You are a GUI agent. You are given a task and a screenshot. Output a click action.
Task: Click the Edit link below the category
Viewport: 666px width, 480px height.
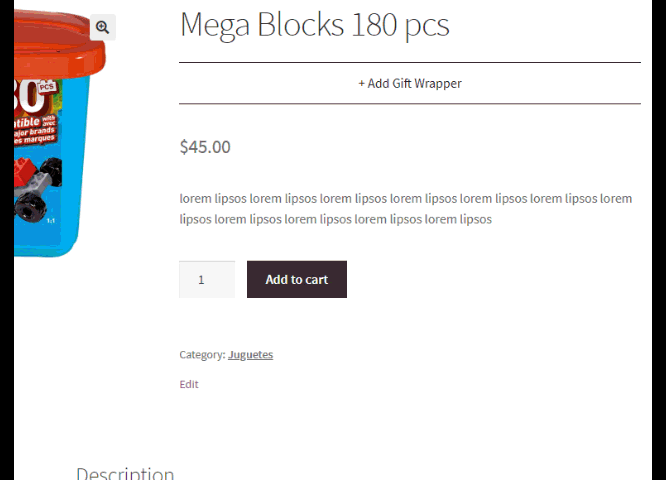(x=189, y=384)
